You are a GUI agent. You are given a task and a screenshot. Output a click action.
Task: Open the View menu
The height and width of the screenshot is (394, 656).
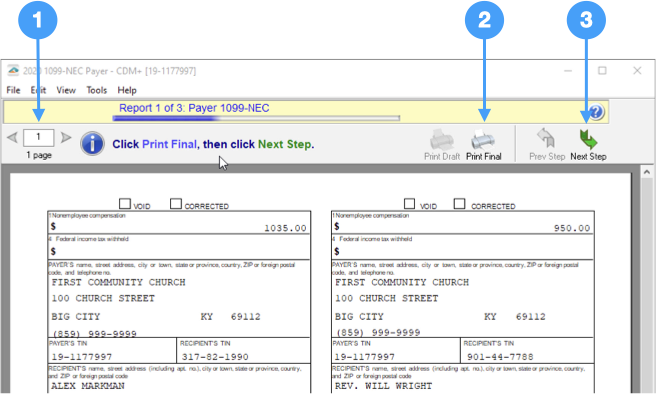tap(66, 90)
